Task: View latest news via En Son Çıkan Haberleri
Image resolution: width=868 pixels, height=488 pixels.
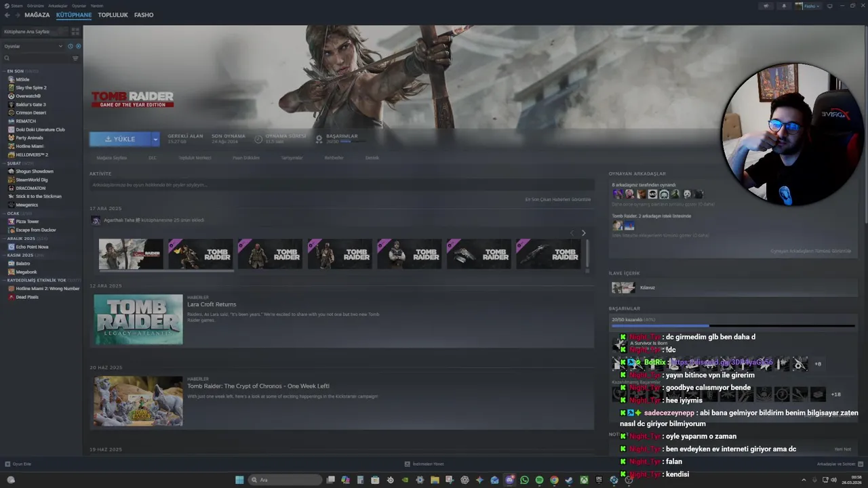Action: (x=558, y=199)
